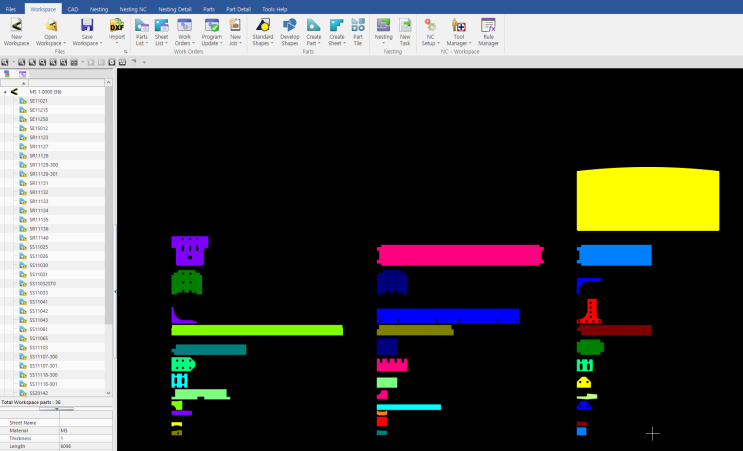Click the Tool Manager icon

coord(459,26)
